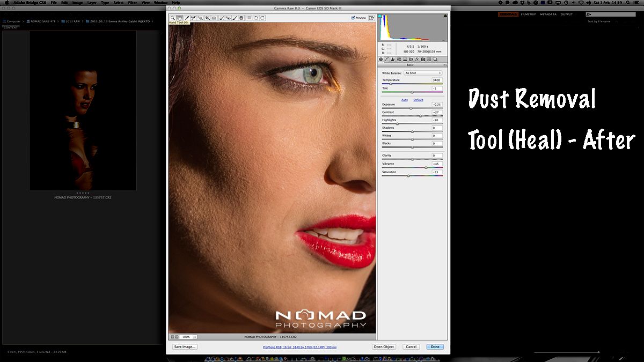Open the Effects (fx) panel tab
Viewport: 644px width, 362px height.
(x=417, y=59)
